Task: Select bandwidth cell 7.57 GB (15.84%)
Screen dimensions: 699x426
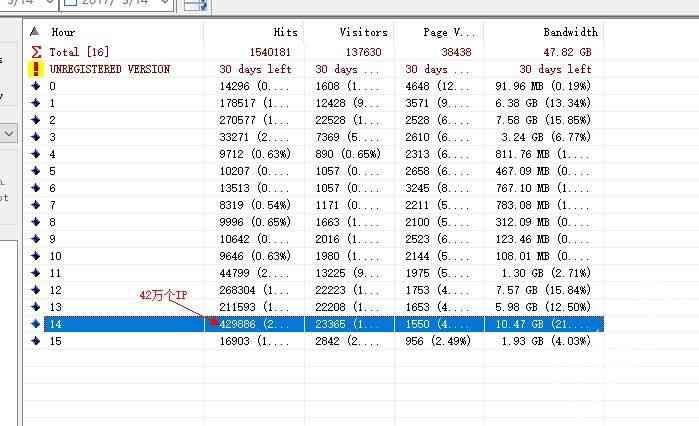Action: click(x=543, y=290)
